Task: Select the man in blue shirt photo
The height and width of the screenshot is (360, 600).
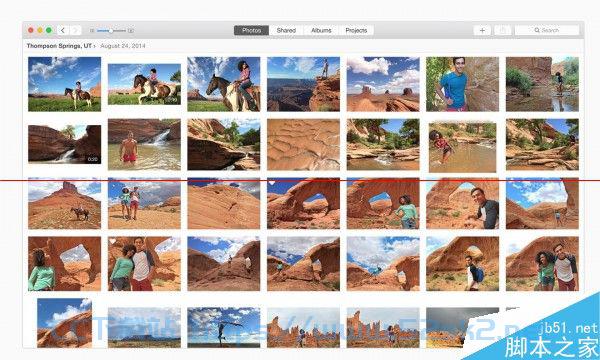Action: click(x=463, y=84)
